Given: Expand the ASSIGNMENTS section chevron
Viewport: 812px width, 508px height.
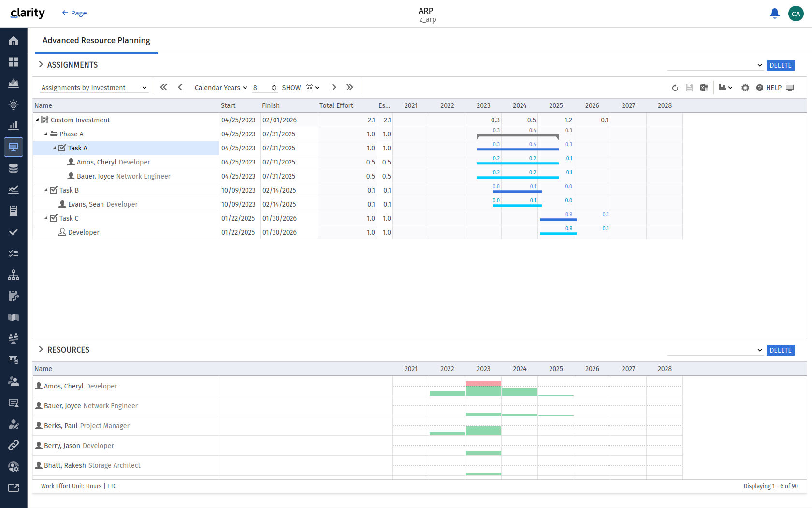Looking at the screenshot, I should tap(41, 64).
